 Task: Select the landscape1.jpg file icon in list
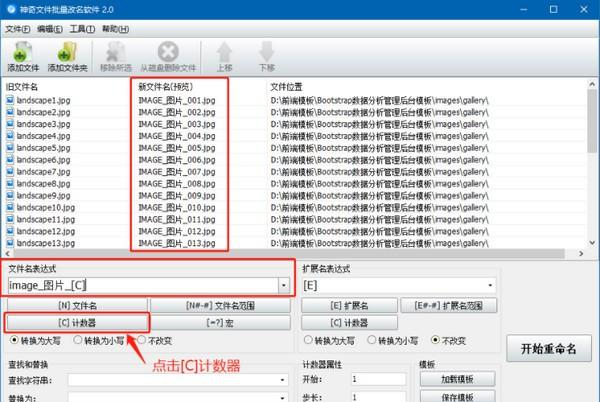pyautogui.click(x=9, y=101)
